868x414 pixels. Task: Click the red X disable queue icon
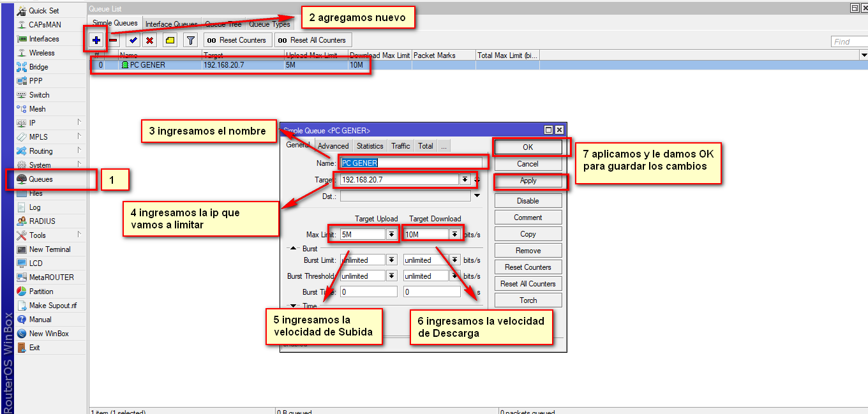[149, 40]
